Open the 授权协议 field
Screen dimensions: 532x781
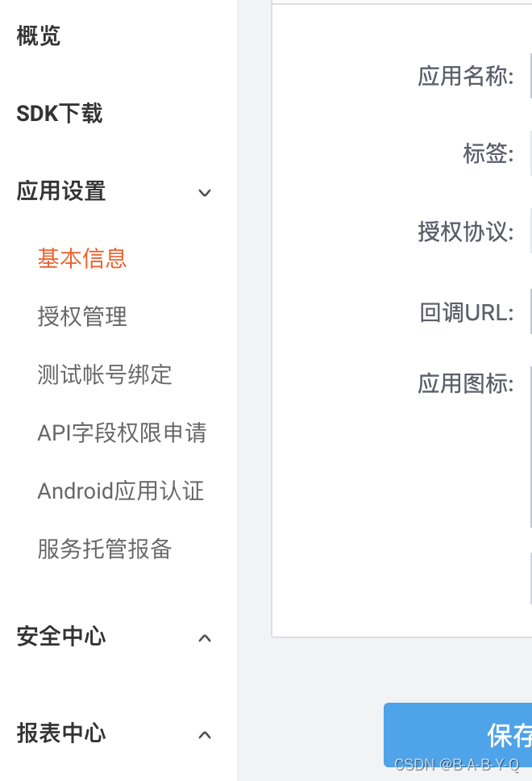[531, 232]
